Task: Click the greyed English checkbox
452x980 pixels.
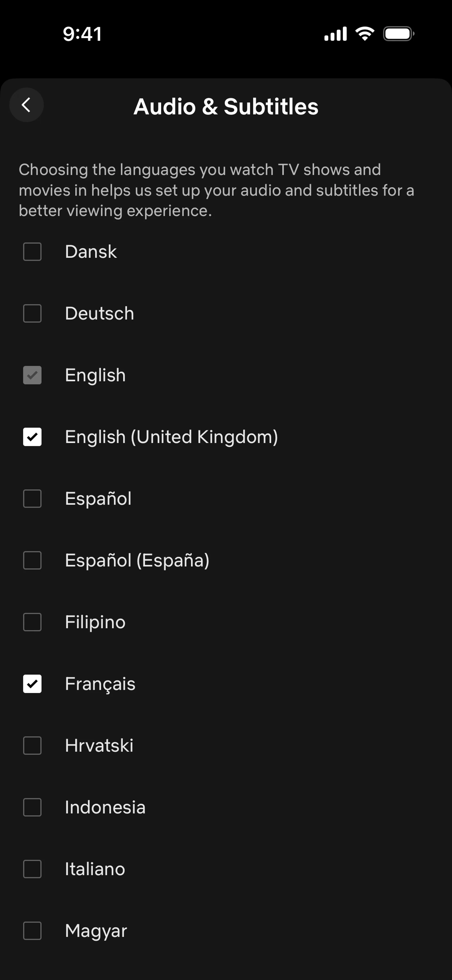Action: coord(32,375)
